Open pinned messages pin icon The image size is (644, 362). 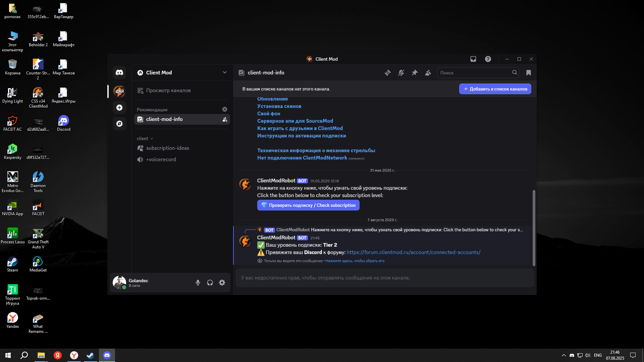click(415, 73)
